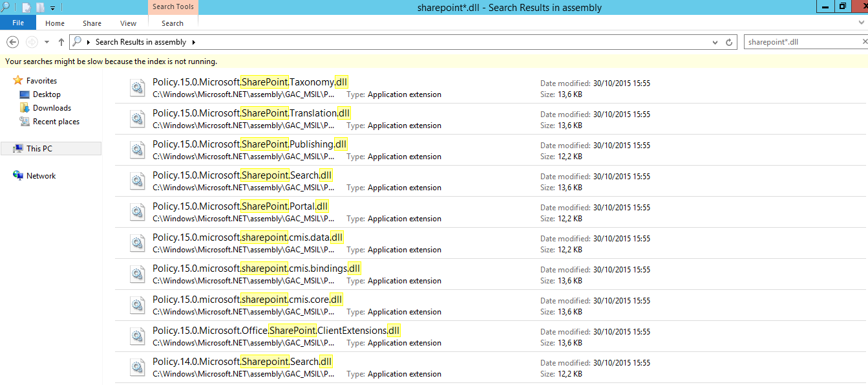Image resolution: width=868 pixels, height=385 pixels.
Task: Click the DLL icon for Policy.14.0 Sharepoint.Search.dll
Action: click(138, 368)
